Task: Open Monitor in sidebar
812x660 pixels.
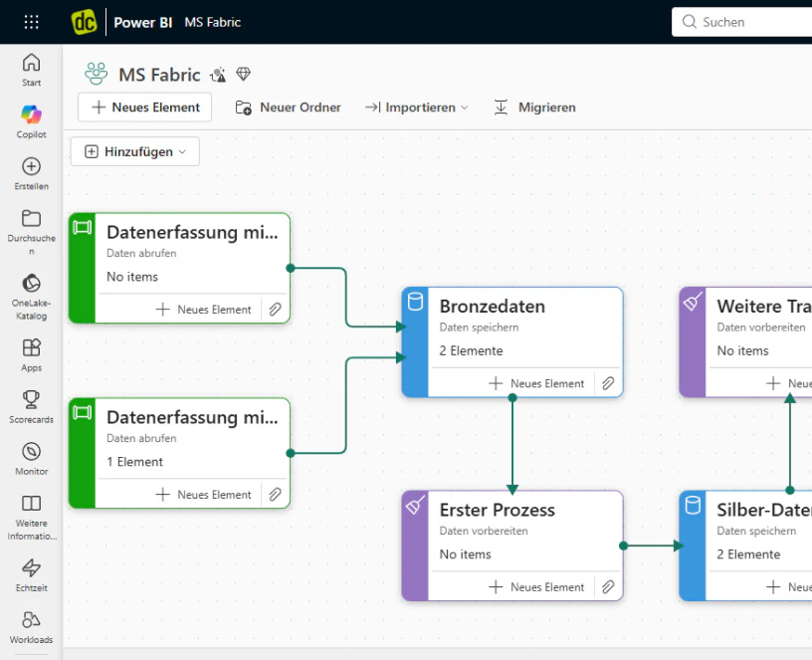Action: coord(31,459)
